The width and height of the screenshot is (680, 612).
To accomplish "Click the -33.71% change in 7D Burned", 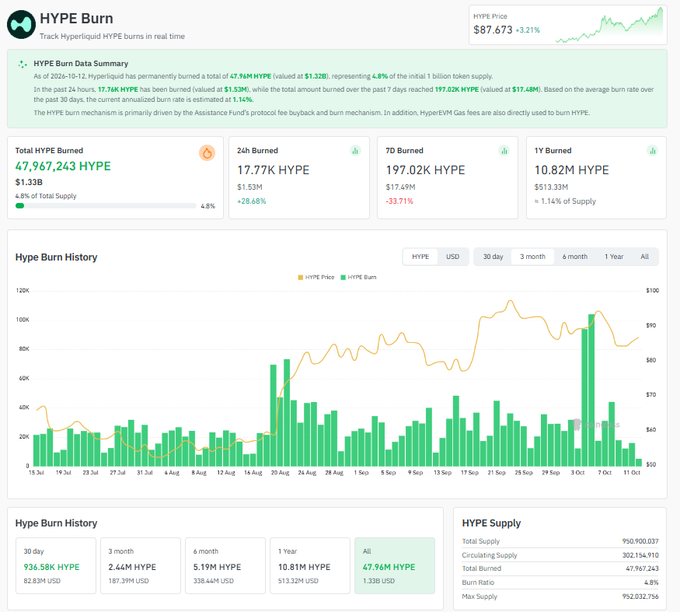I will (399, 201).
